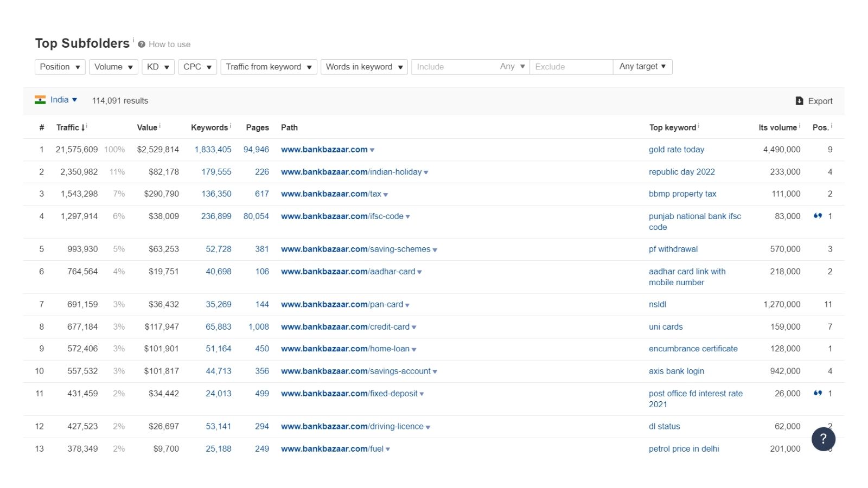Open Traffic from keyword dropdown

click(x=269, y=67)
